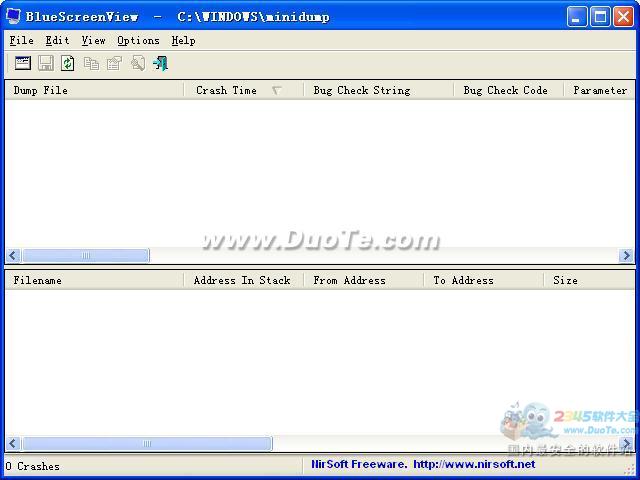Open the File menu

tap(21, 40)
